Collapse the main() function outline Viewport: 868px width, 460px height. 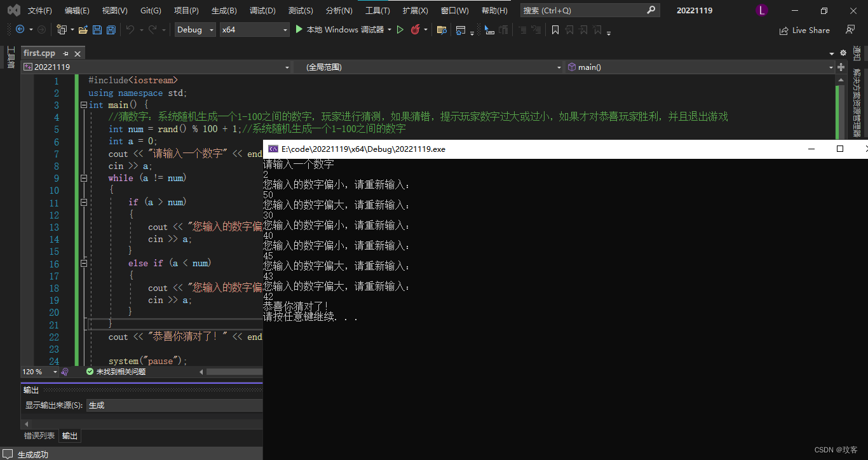pos(83,105)
